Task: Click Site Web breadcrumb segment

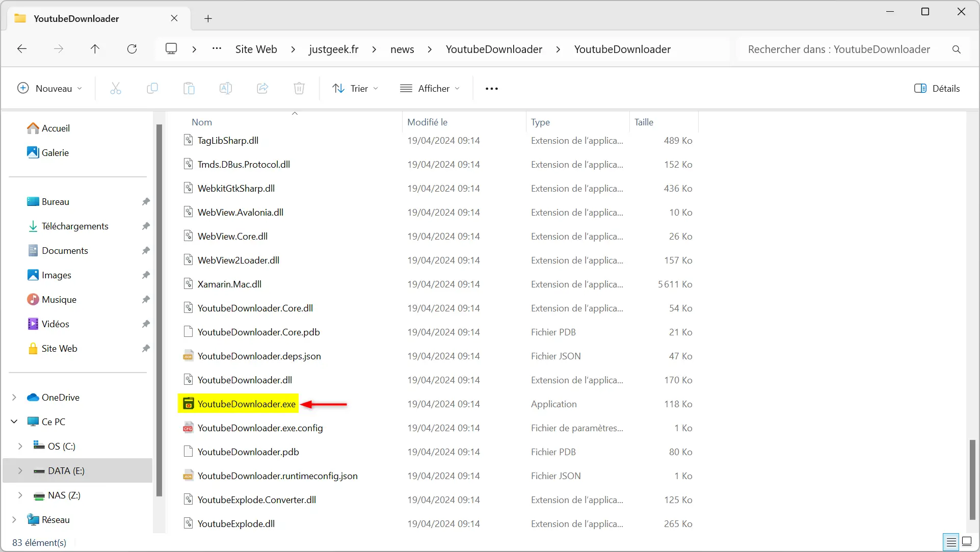Action: pyautogui.click(x=256, y=49)
